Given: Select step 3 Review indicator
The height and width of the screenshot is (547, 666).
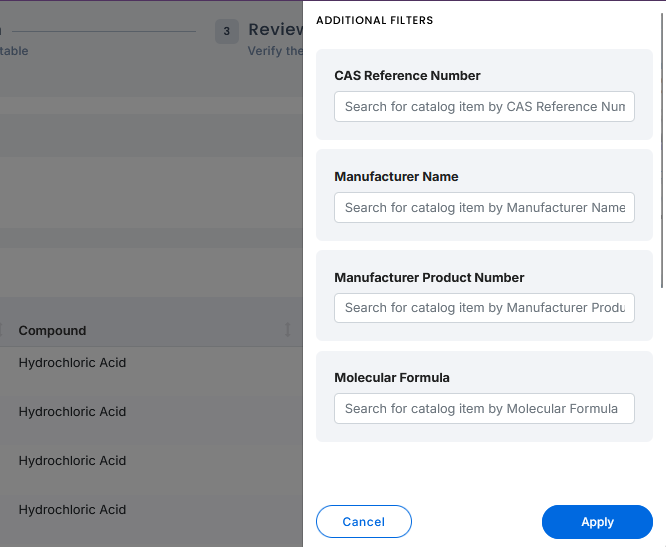Looking at the screenshot, I should (x=227, y=31).
